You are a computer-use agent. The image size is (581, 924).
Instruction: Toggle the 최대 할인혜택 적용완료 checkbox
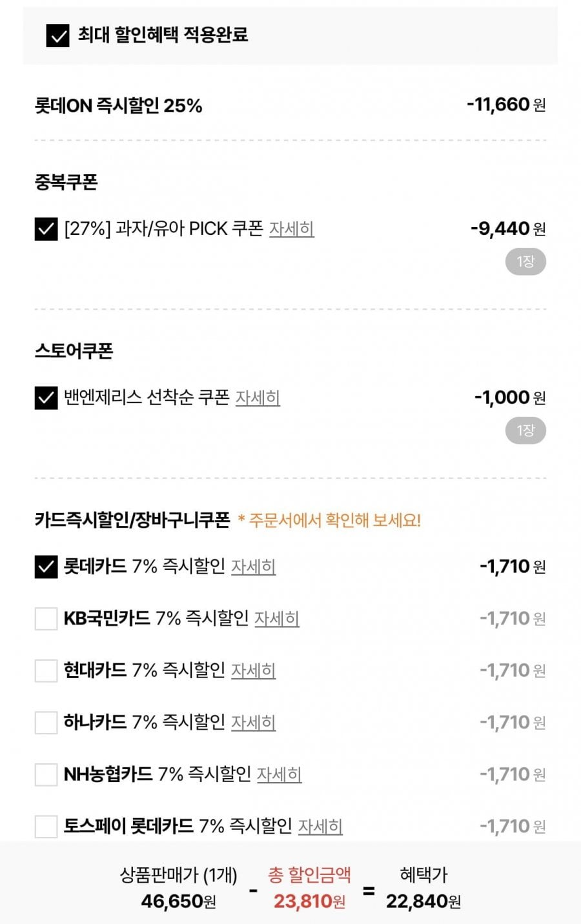(57, 35)
